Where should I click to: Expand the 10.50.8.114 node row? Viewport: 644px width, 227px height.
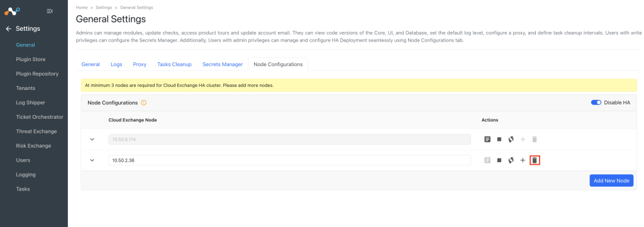point(92,139)
